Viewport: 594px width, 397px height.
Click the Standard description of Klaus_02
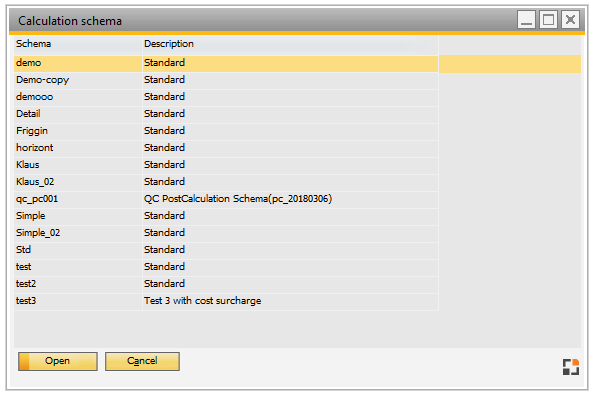(164, 182)
